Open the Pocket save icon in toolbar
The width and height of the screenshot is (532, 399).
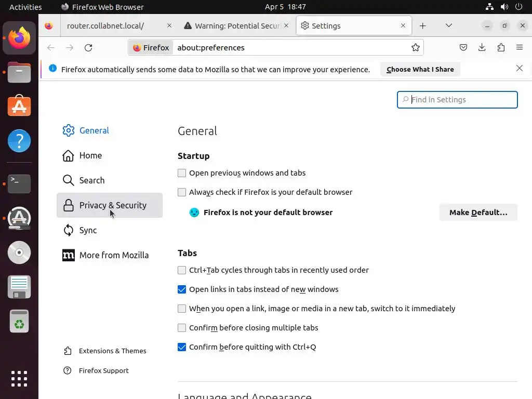[x=463, y=48]
